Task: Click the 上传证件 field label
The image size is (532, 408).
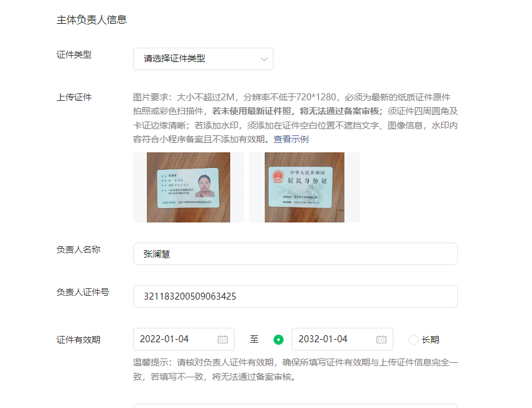Action: (x=74, y=97)
